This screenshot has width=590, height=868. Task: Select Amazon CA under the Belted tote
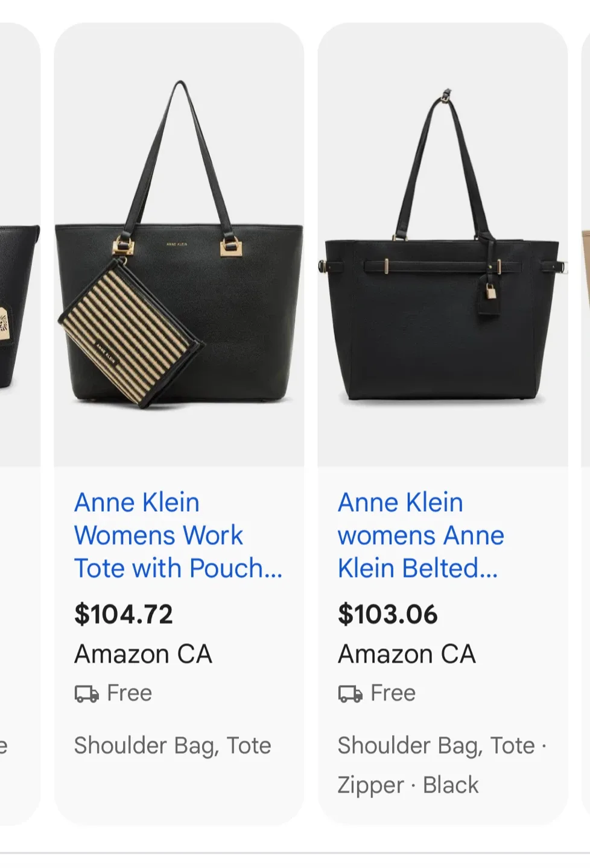point(408,653)
